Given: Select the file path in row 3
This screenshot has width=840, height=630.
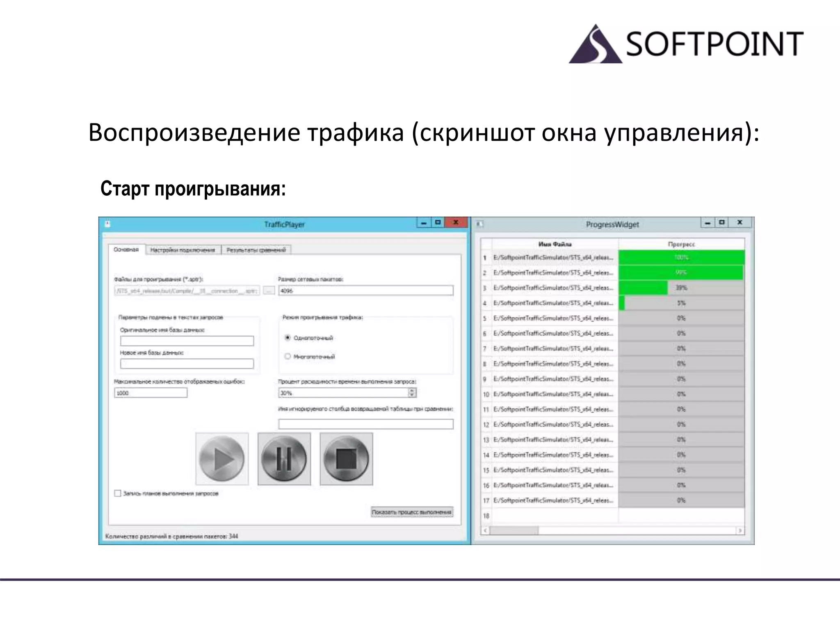Looking at the screenshot, I should (x=555, y=288).
